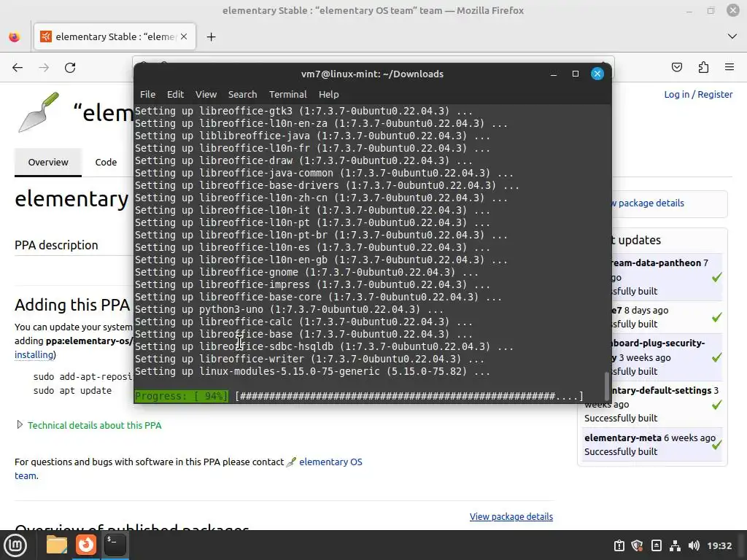Click sudo apt update command text
The image size is (747, 560).
point(72,391)
